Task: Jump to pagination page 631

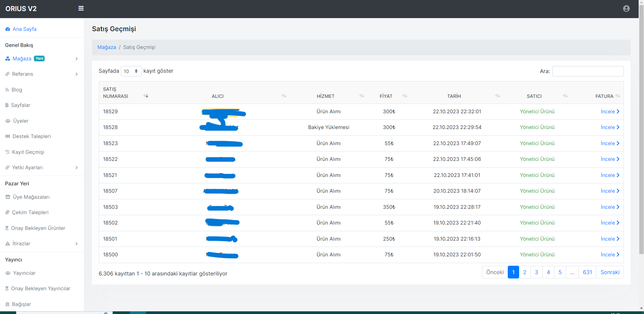Action: click(587, 272)
